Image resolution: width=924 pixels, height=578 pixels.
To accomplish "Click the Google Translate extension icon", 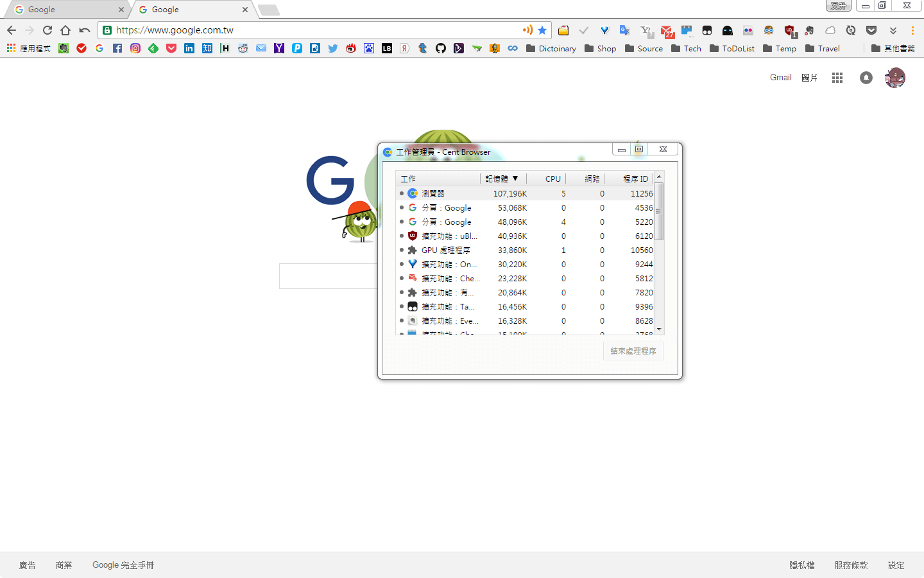I will (624, 30).
